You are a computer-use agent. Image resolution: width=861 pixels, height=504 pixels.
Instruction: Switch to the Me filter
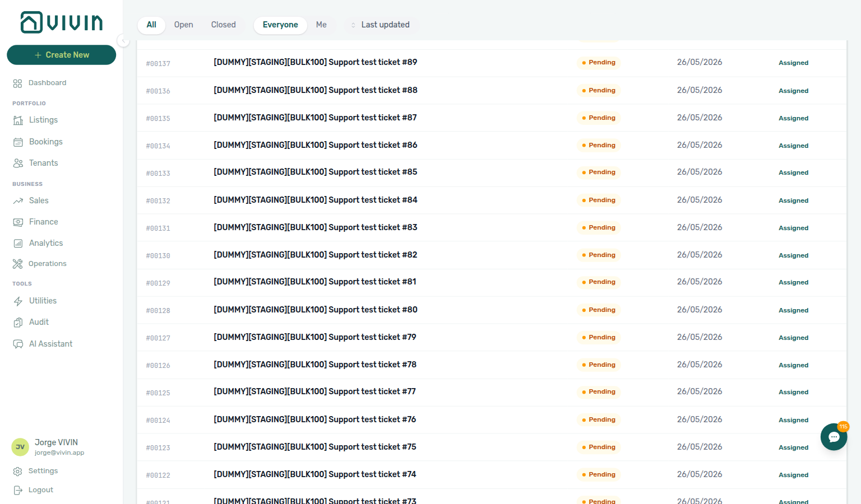[321, 25]
